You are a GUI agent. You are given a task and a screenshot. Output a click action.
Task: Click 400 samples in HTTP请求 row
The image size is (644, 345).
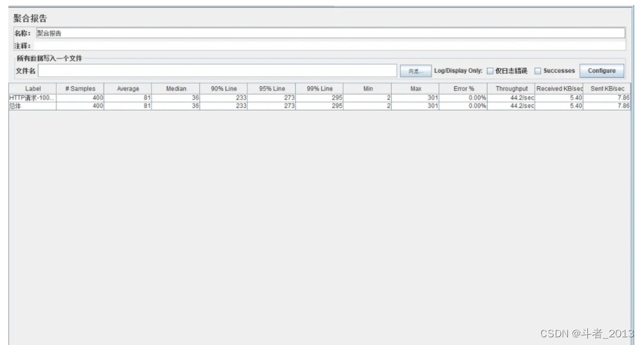(x=98, y=98)
